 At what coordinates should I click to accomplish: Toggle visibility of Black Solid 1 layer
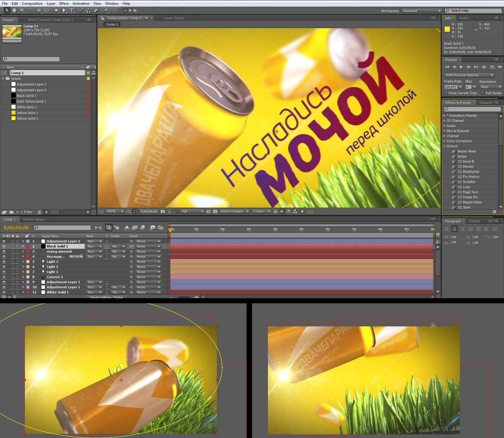(4, 246)
